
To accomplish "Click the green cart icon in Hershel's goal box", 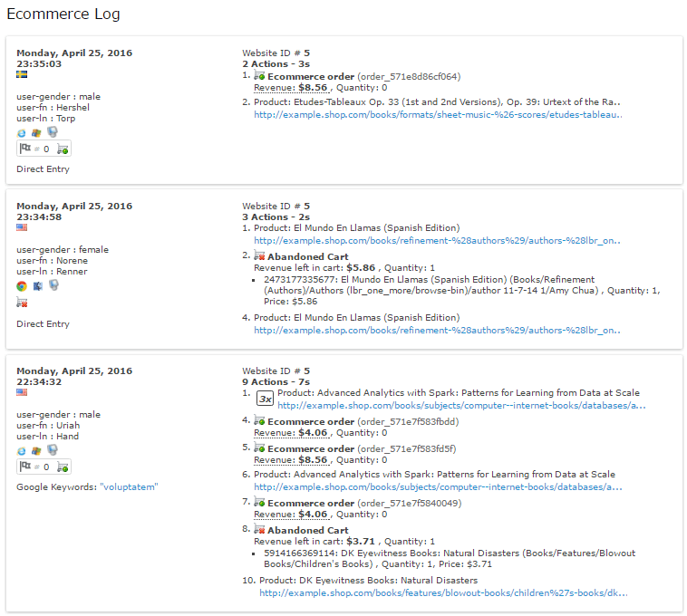I will pyautogui.click(x=63, y=149).
